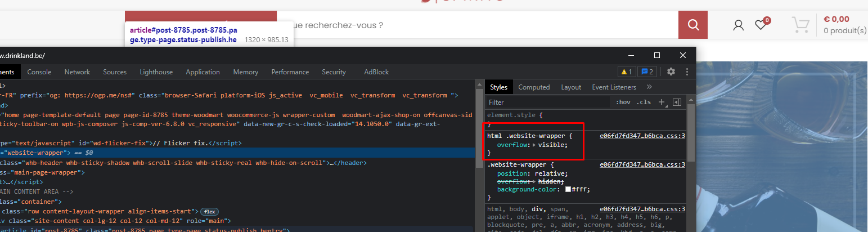The width and height of the screenshot is (868, 232).
Task: Switch to the Computed pane tab
Action: [534, 87]
